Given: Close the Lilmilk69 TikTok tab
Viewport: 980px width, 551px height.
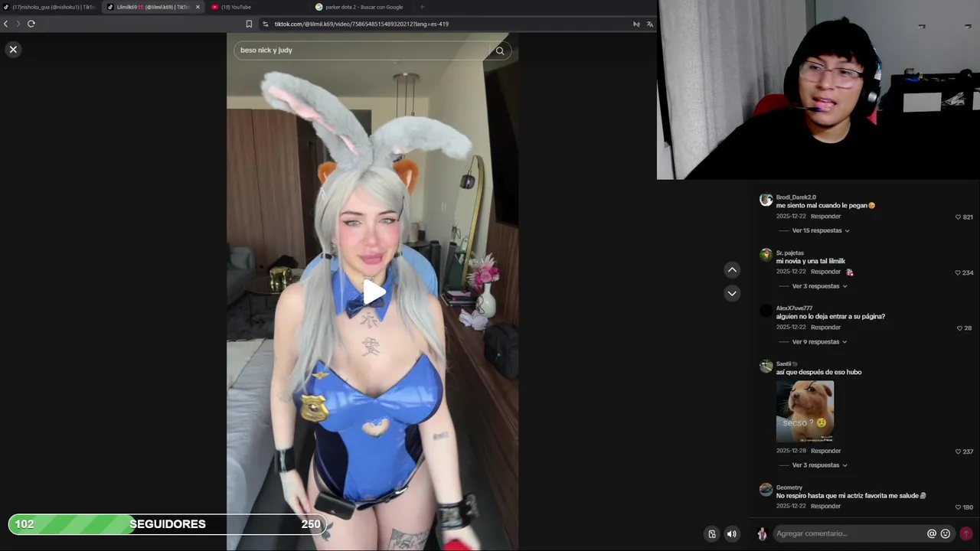Looking at the screenshot, I should [x=198, y=7].
